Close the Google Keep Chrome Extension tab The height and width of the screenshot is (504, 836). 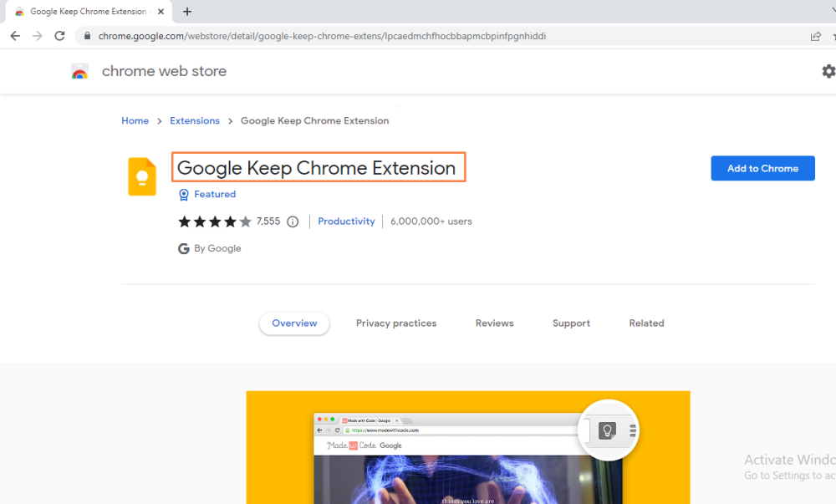click(x=161, y=12)
